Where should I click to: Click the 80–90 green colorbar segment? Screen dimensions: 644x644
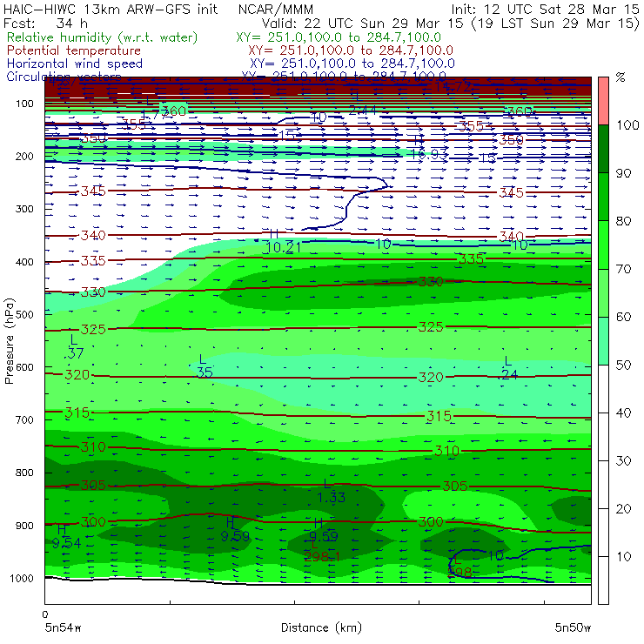(603, 197)
